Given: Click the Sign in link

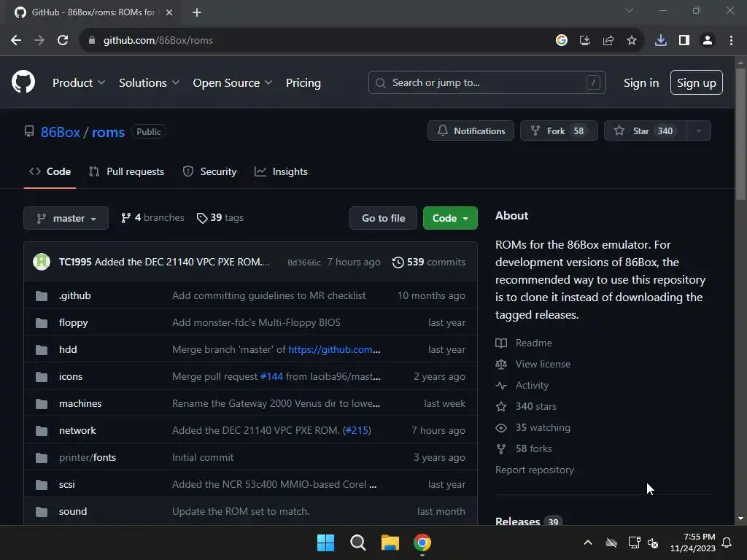Looking at the screenshot, I should [x=641, y=83].
